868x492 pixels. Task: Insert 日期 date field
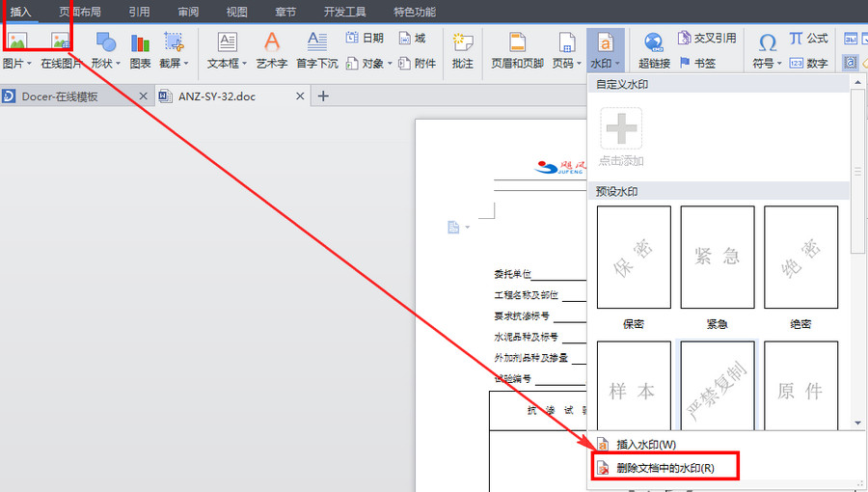click(x=365, y=38)
